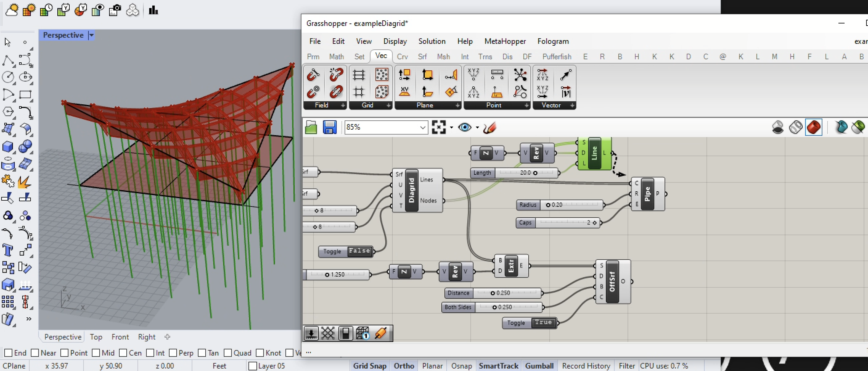This screenshot has height=371, width=868.
Task: Switch to the Top viewport tab
Action: (x=96, y=337)
